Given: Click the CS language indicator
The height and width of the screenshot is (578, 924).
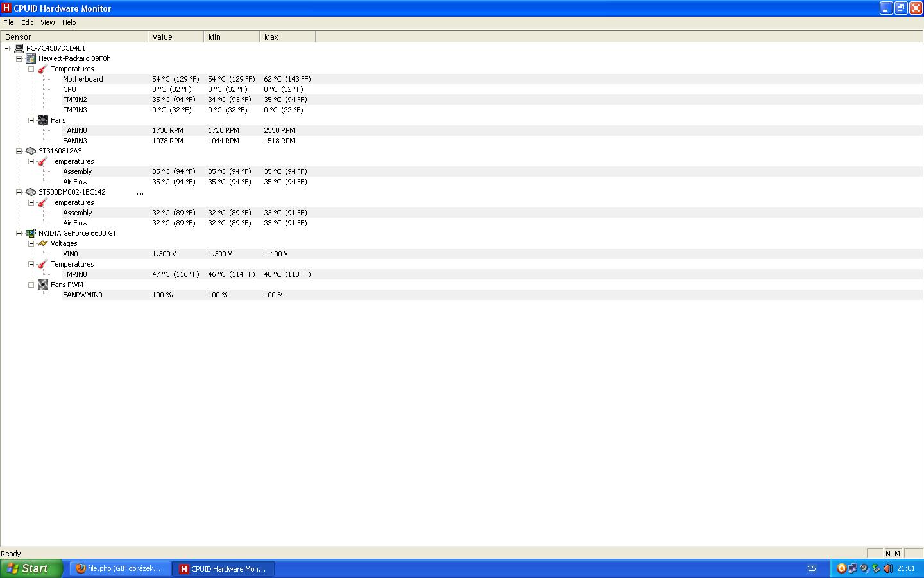Looking at the screenshot, I should click(x=812, y=568).
